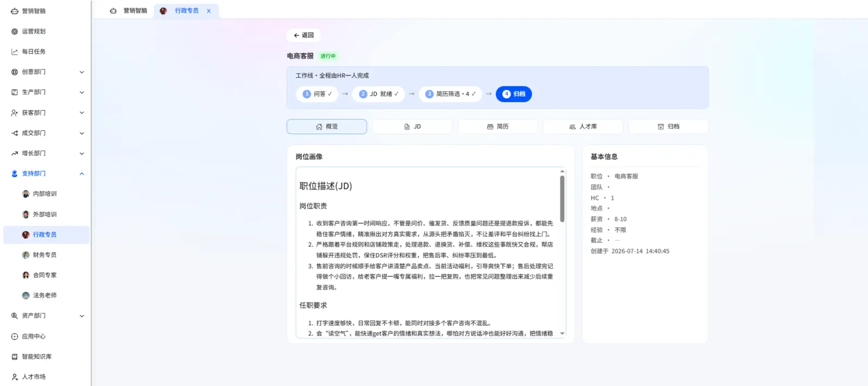
Task: Click the 电商客服 position value in 基本信息
Action: [626, 176]
